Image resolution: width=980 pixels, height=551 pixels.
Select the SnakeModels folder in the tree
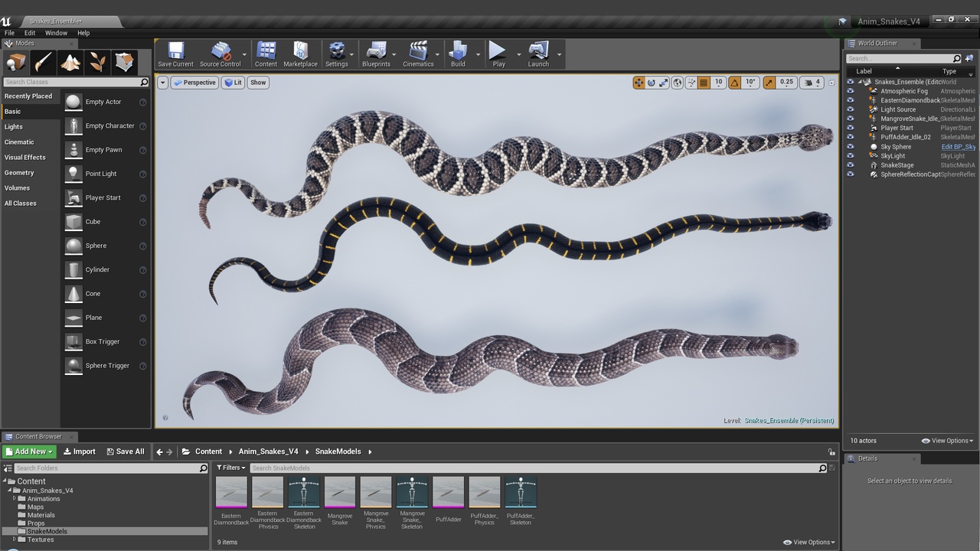[47, 531]
